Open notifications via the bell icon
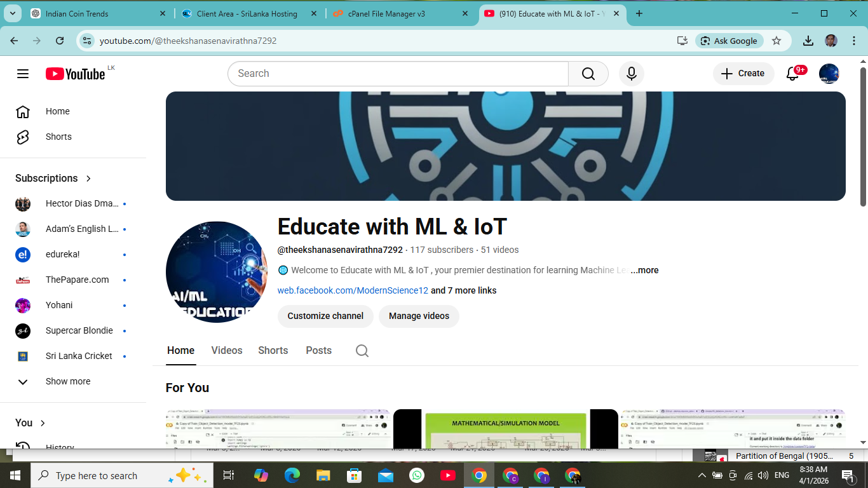The width and height of the screenshot is (868, 488). click(792, 73)
